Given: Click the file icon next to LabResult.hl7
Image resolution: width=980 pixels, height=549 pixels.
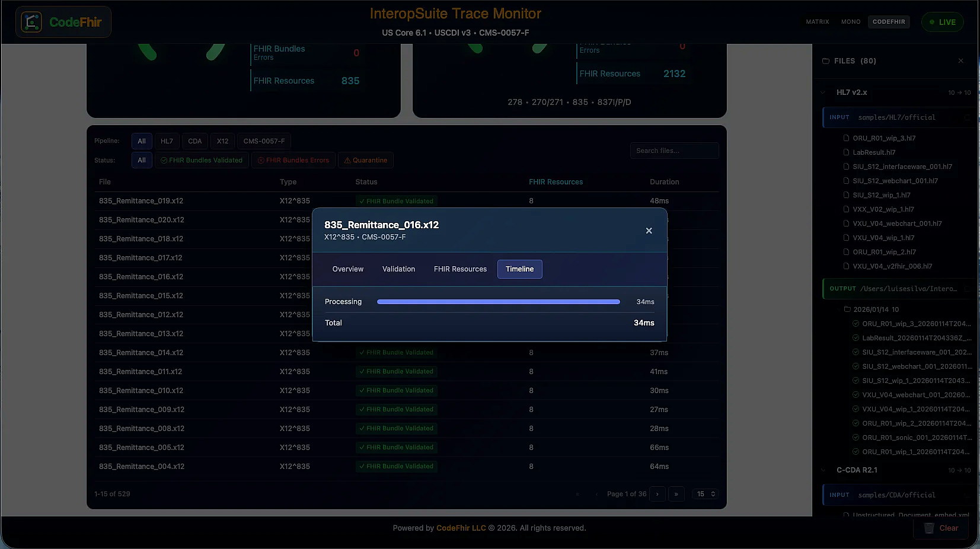Looking at the screenshot, I should pos(847,152).
